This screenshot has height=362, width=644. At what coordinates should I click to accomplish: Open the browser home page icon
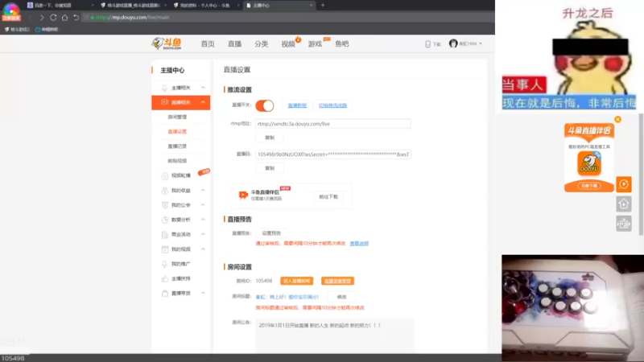pyautogui.click(x=64, y=18)
